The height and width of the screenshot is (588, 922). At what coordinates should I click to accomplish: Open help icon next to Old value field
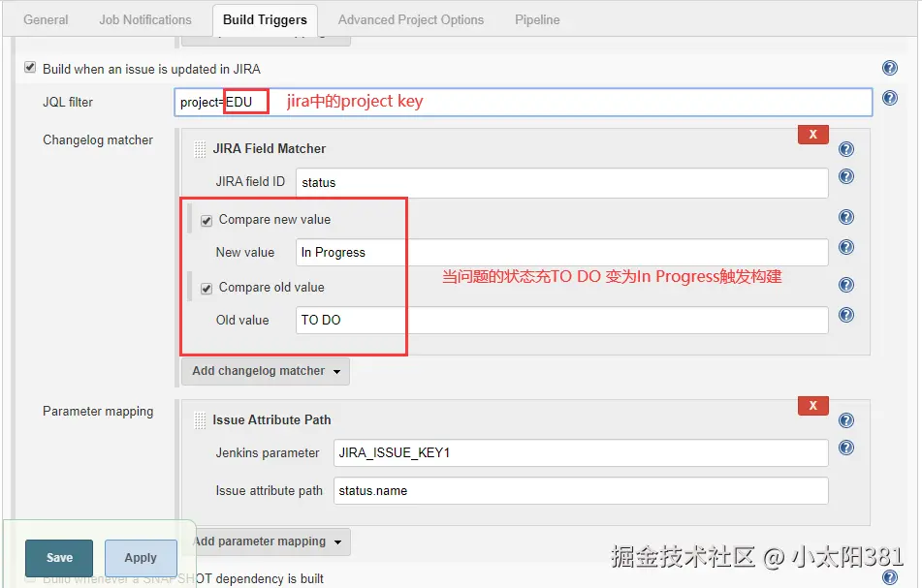click(846, 315)
